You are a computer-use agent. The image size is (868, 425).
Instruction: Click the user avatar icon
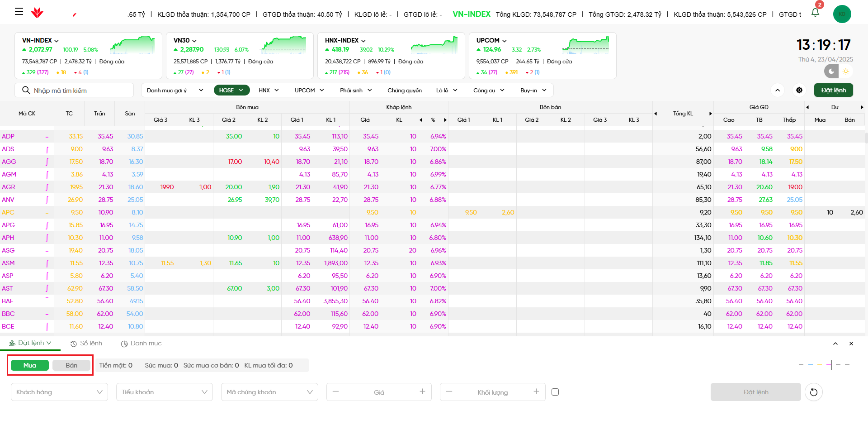click(842, 14)
